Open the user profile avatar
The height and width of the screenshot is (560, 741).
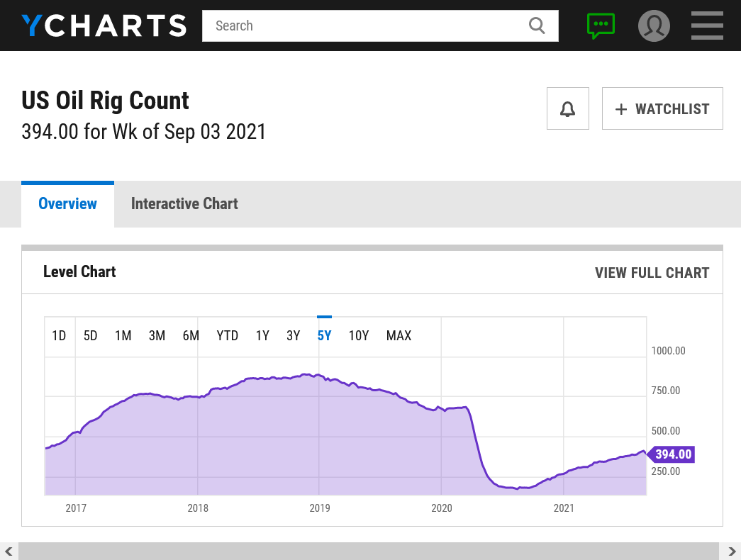pyautogui.click(x=654, y=26)
